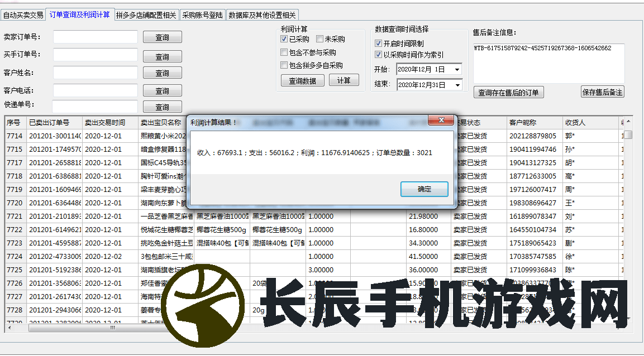Viewport: 644px width, 356px height.
Task: Close the 利润计算结果 dialog
Action: coord(441,120)
